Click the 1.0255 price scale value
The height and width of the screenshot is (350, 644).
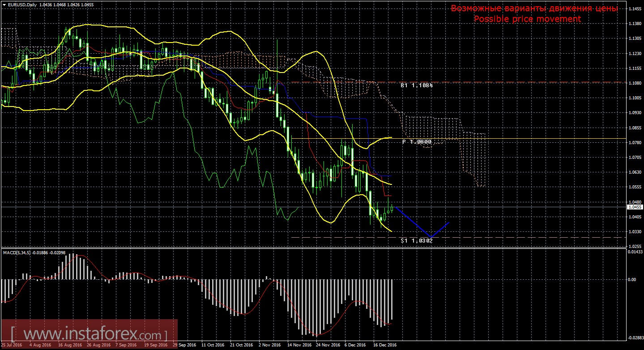635,246
